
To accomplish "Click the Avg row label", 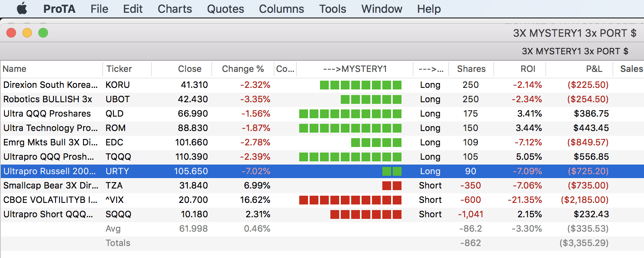I will pyautogui.click(x=113, y=228).
